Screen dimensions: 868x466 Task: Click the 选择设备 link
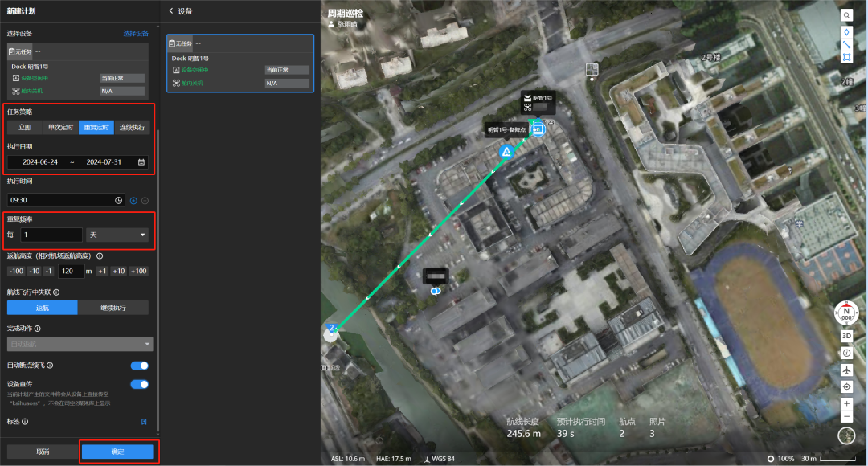(136, 34)
